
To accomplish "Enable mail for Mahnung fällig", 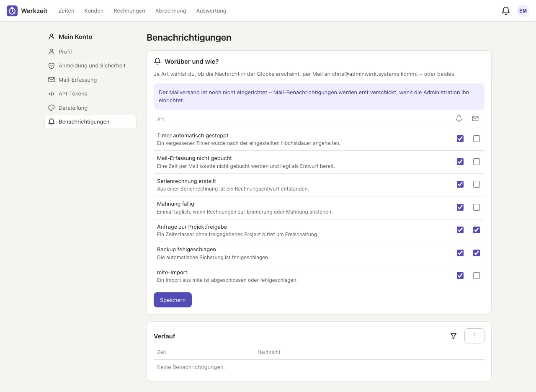I will (477, 207).
